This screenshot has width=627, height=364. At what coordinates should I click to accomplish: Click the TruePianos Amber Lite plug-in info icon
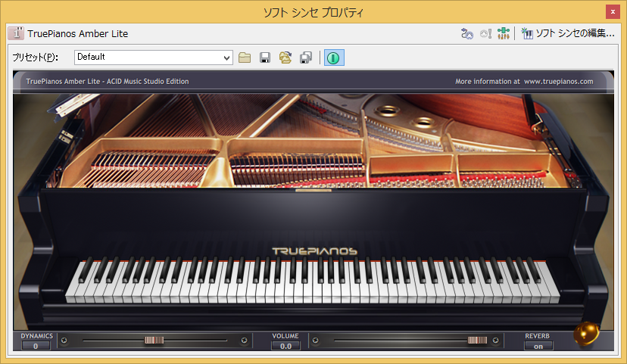pyautogui.click(x=16, y=33)
